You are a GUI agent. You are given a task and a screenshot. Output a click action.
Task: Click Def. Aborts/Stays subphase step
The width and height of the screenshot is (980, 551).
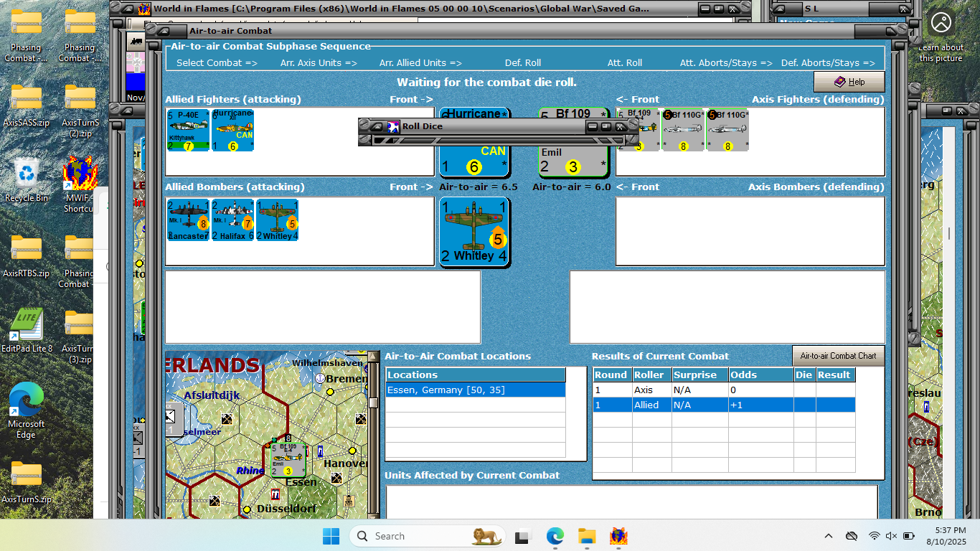pyautogui.click(x=828, y=62)
